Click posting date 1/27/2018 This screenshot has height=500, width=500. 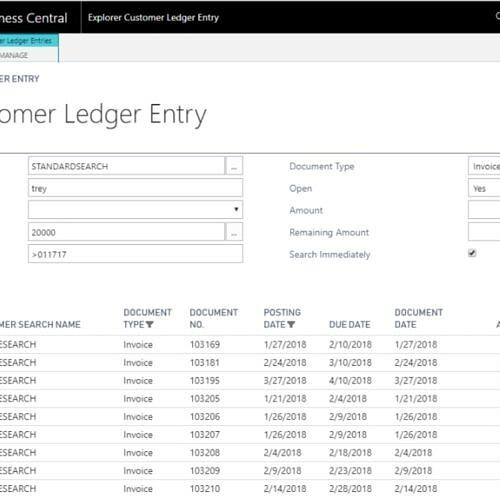pos(285,344)
